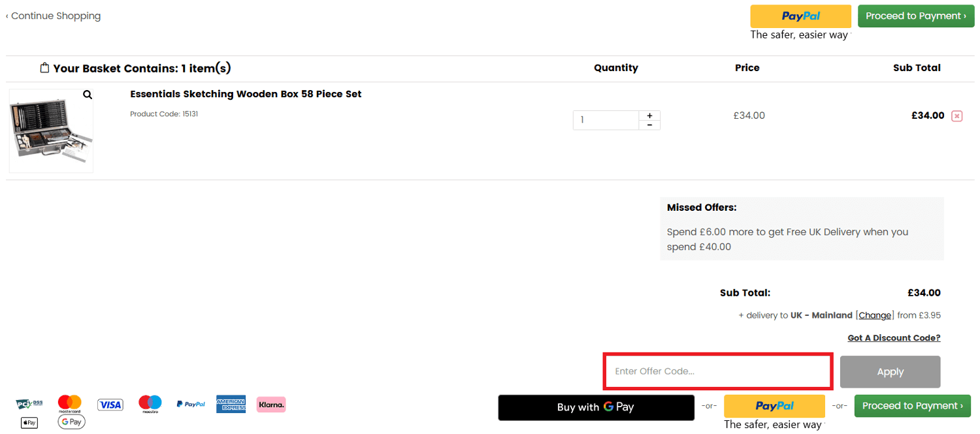
Task: Click the magnifier icon on product image
Action: coord(88,95)
